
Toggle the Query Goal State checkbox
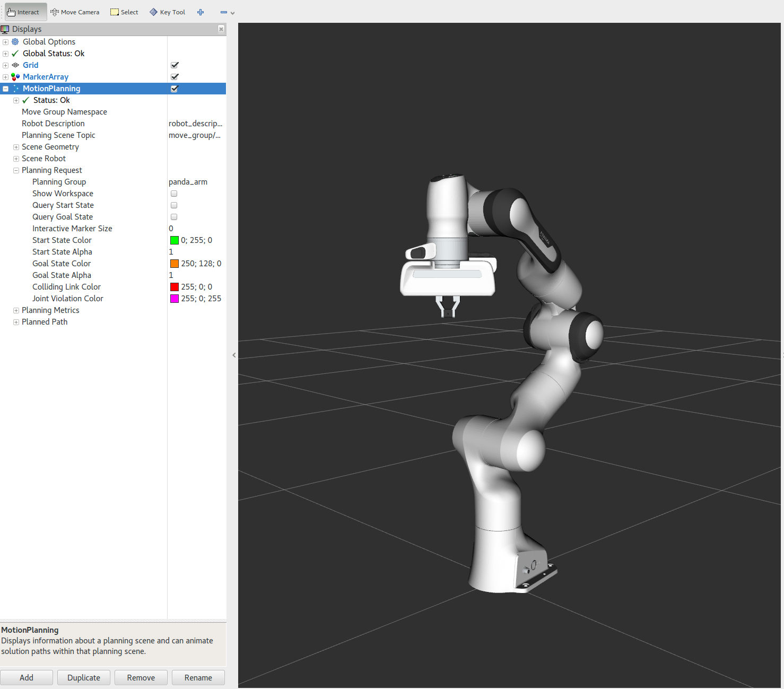pos(174,217)
